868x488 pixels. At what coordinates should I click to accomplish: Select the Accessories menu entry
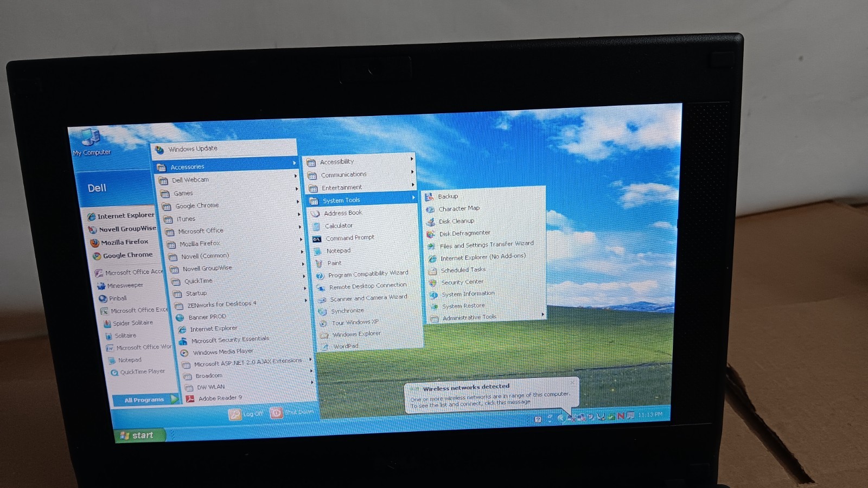click(226, 165)
